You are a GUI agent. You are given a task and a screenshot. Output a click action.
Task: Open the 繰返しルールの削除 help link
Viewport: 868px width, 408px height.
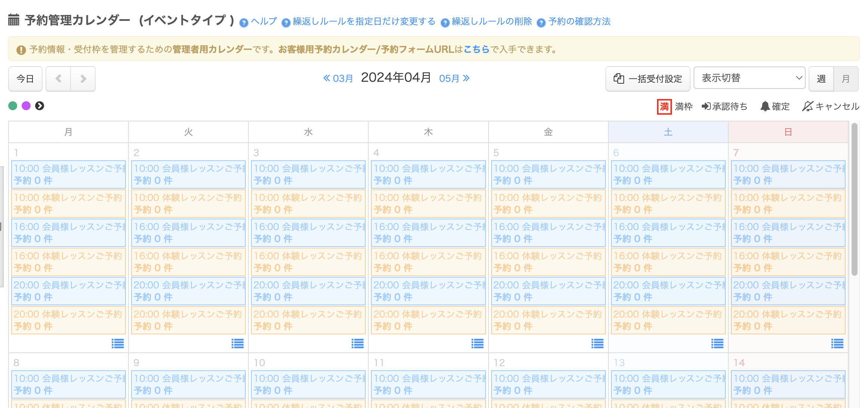pyautogui.click(x=492, y=21)
